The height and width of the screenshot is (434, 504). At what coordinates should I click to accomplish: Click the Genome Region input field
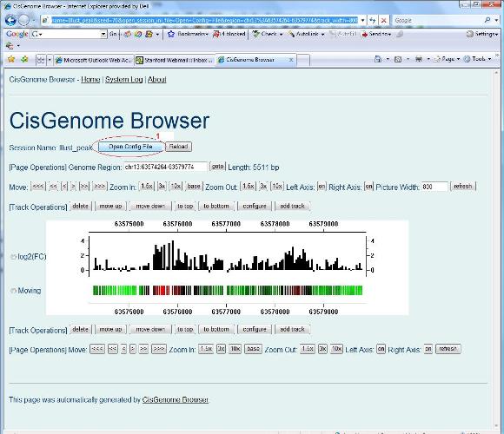pyautogui.click(x=165, y=167)
